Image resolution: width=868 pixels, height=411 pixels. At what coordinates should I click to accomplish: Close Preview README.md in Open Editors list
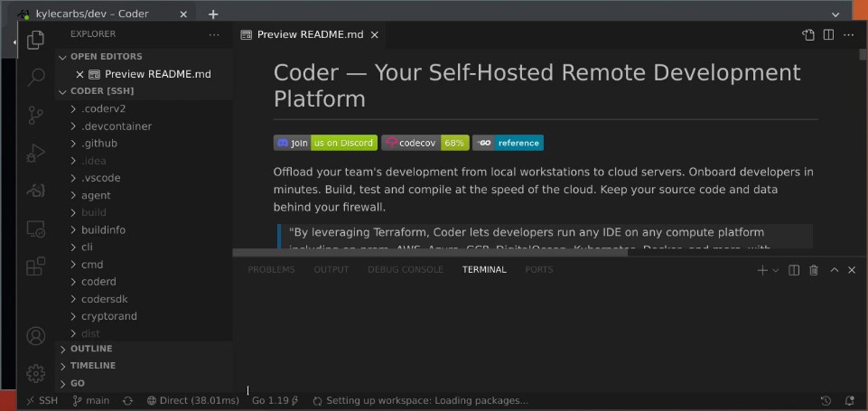coord(79,74)
